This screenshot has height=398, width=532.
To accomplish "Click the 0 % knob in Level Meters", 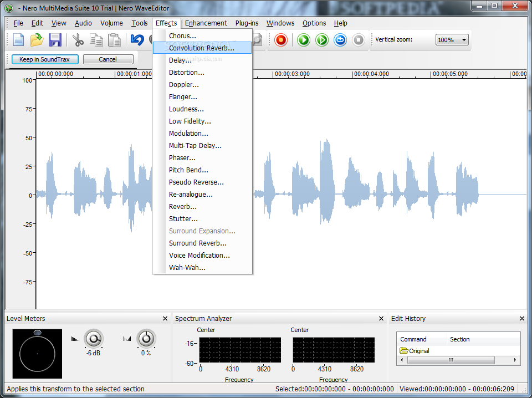I will [x=146, y=339].
